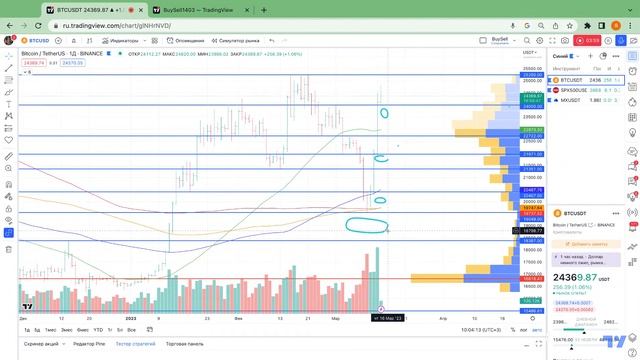Take a chart snapshot with camera icon

565,40
